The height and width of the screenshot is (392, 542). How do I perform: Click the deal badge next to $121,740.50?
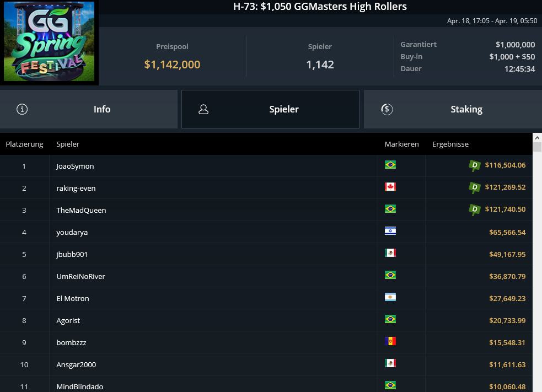click(x=475, y=210)
